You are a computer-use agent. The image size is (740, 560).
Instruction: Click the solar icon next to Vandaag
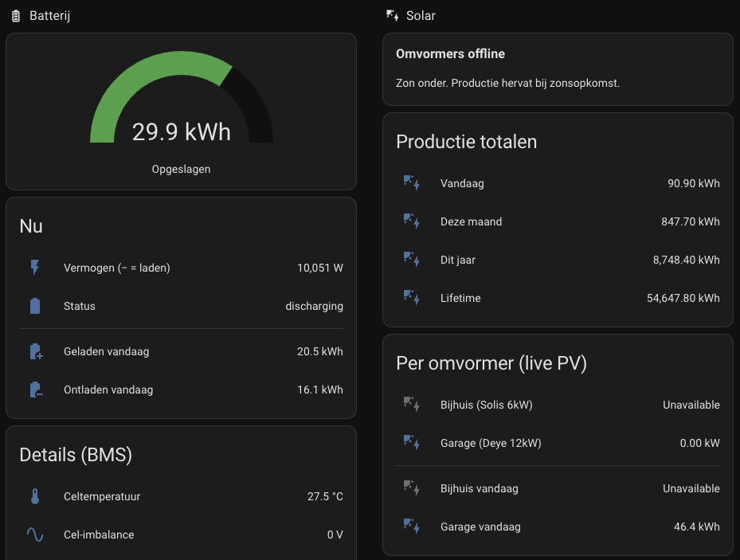[412, 183]
